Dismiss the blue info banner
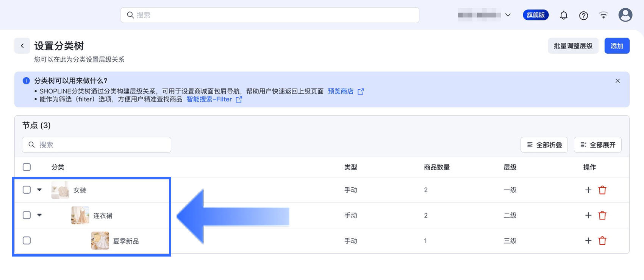This screenshot has width=644, height=280. pyautogui.click(x=617, y=81)
